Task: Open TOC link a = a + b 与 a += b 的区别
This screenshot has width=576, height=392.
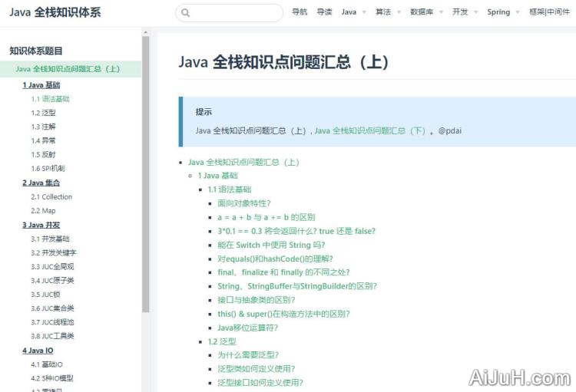Action: 266,217
